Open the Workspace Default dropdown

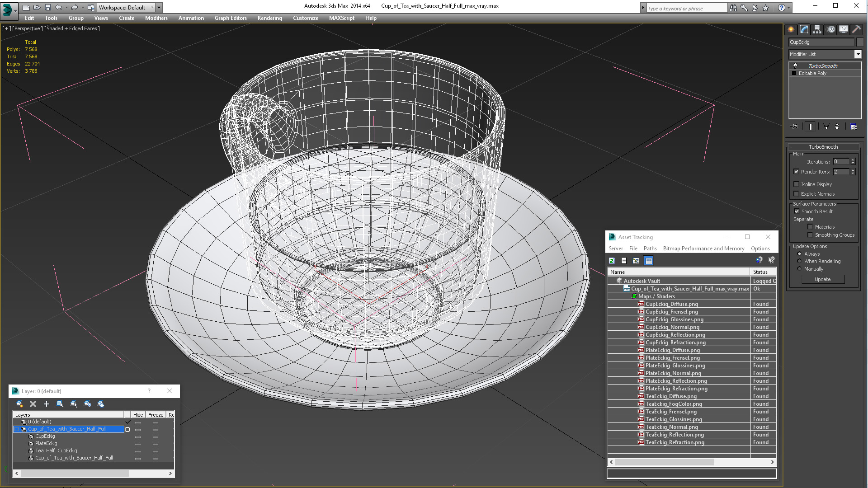click(152, 7)
